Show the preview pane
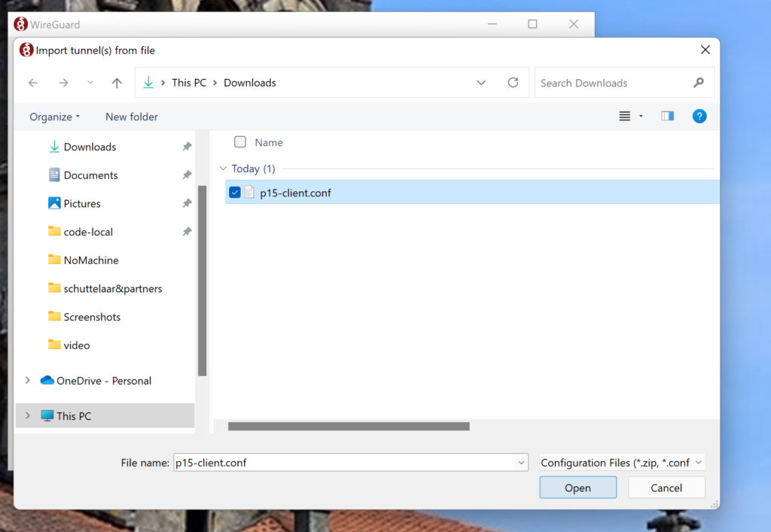Image resolution: width=771 pixels, height=532 pixels. click(x=667, y=116)
